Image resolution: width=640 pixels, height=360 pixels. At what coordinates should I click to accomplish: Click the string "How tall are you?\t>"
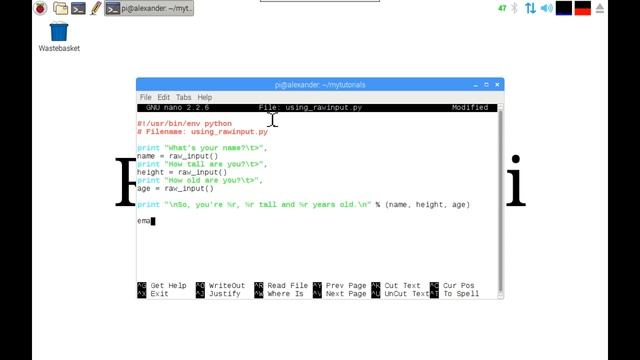214,164
